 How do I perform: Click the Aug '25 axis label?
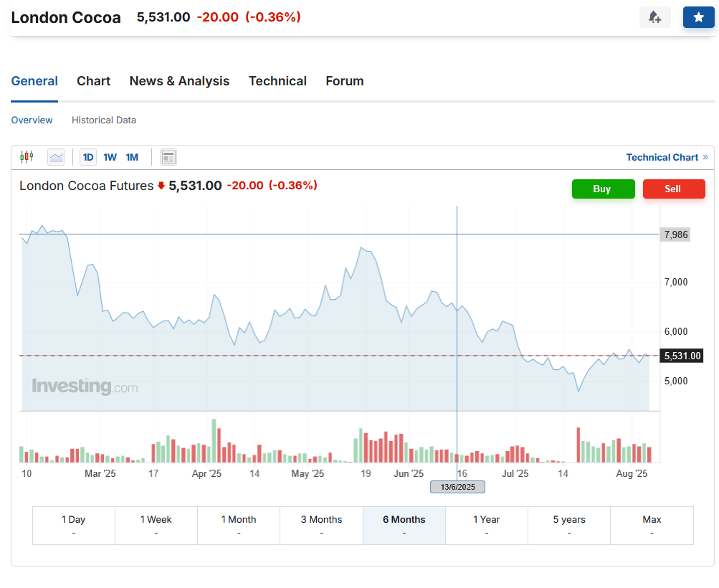click(632, 474)
